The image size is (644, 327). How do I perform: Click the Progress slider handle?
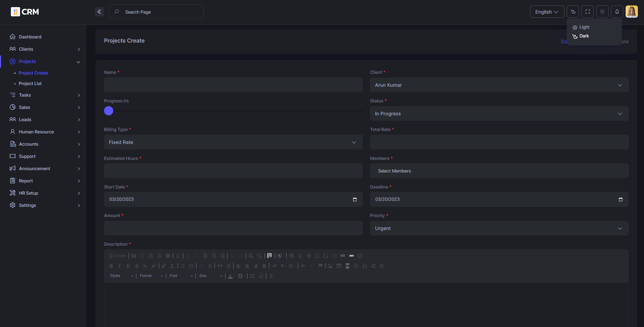click(108, 111)
